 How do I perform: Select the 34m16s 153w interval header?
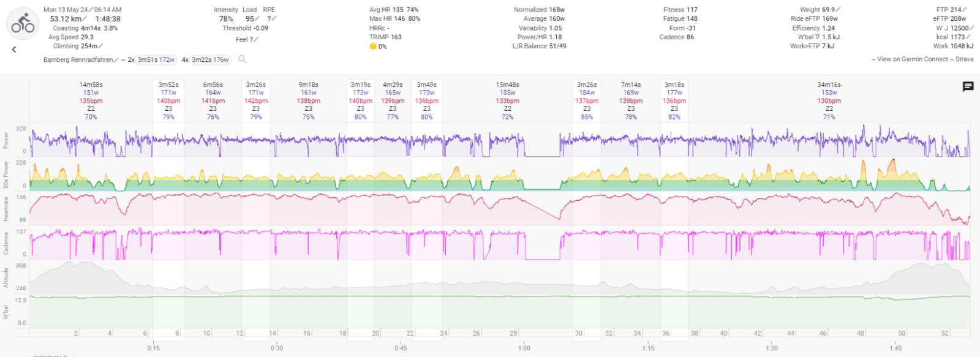pos(829,100)
